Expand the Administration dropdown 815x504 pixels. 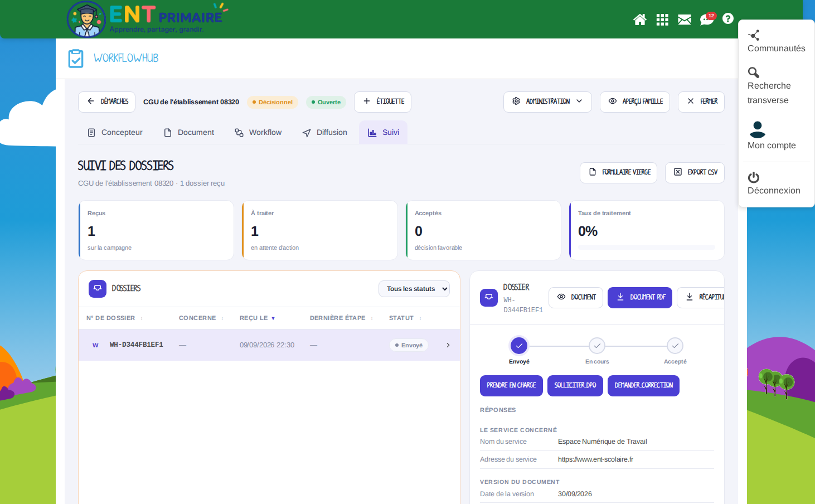[547, 101]
